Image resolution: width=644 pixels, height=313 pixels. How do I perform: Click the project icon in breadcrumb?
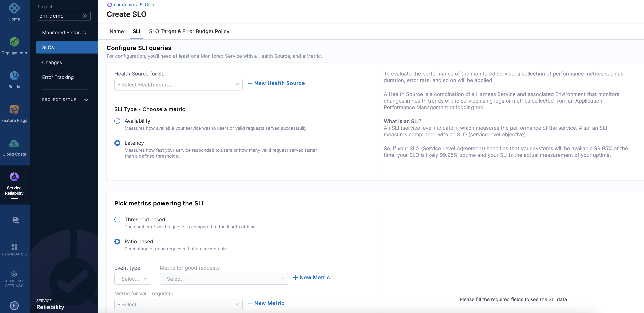(109, 5)
